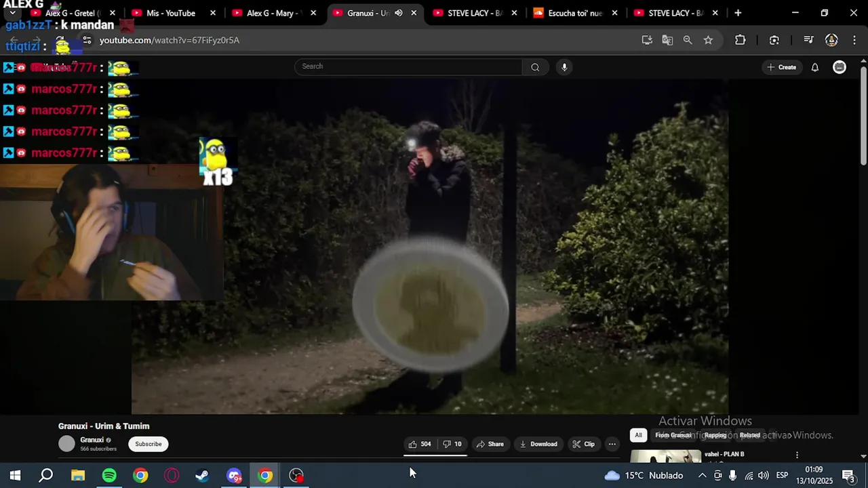Subscribe to the Granuxi channel
868x488 pixels.
148,444
